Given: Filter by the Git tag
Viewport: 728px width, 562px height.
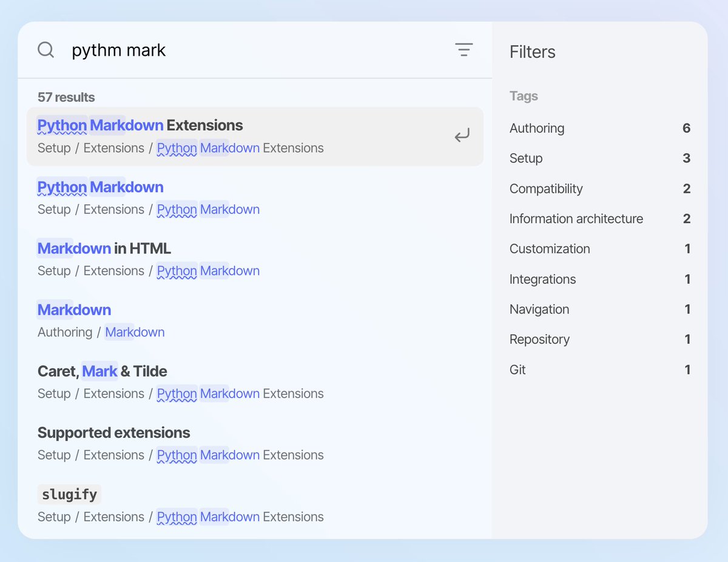Looking at the screenshot, I should (x=600, y=370).
